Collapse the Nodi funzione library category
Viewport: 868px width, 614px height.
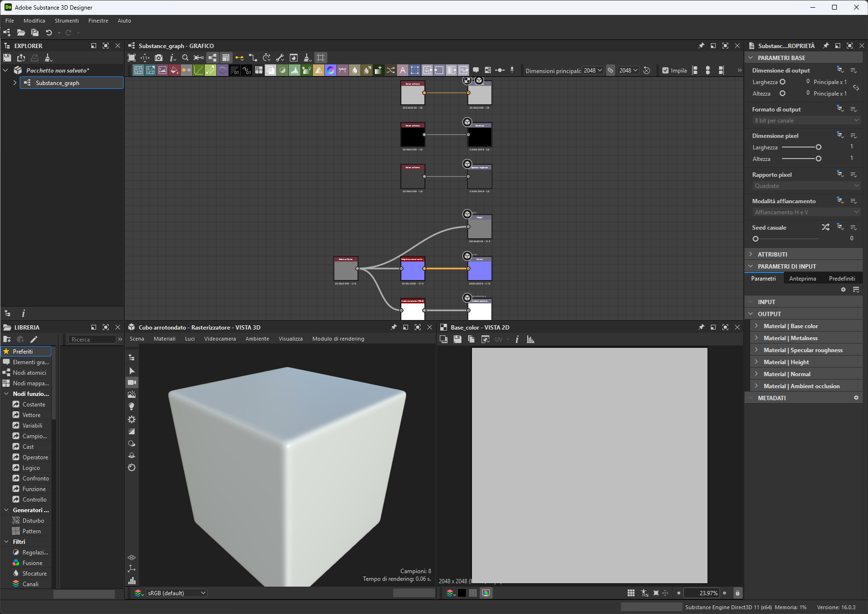pos(6,393)
